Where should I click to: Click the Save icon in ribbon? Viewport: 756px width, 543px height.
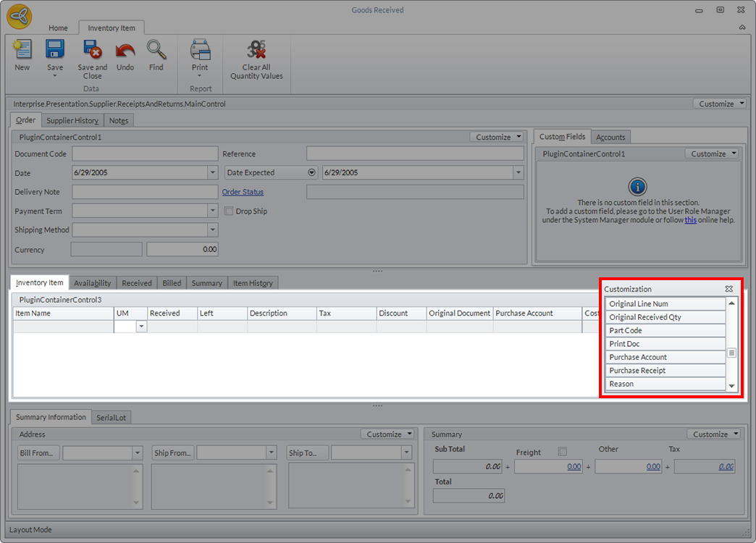coord(55,50)
